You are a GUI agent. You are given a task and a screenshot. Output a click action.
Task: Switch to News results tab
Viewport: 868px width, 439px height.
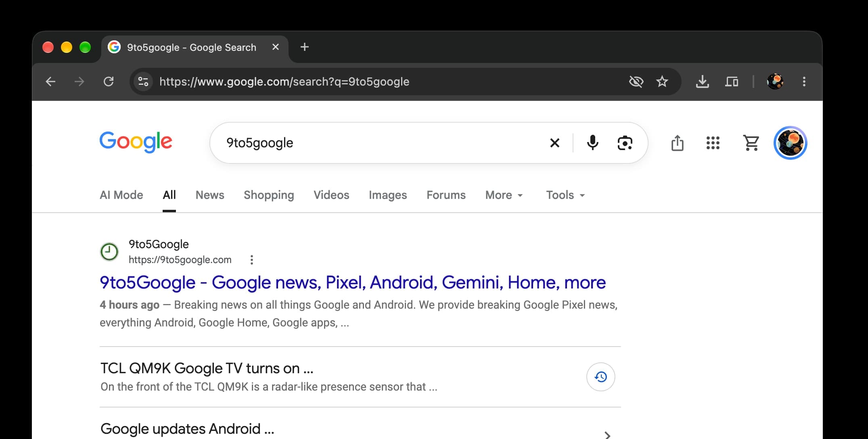tap(210, 195)
